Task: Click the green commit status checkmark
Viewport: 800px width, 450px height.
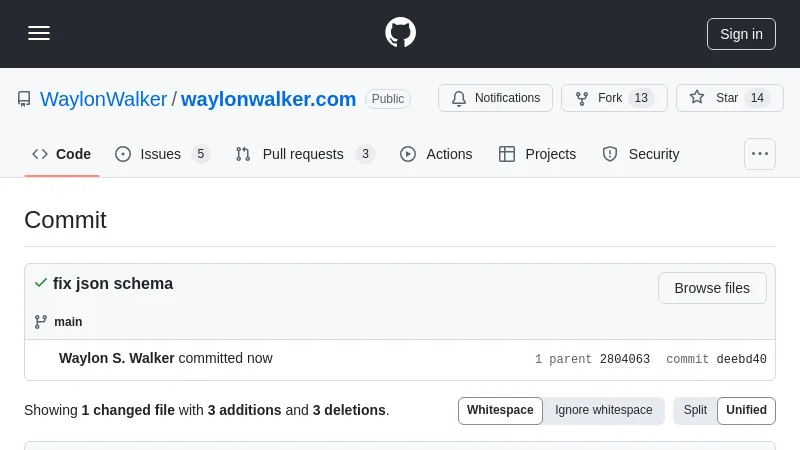Action: (40, 283)
